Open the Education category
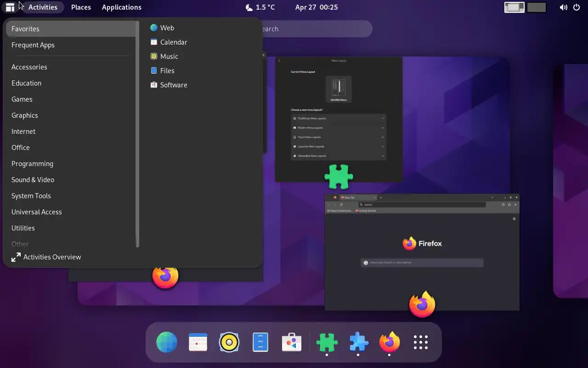Viewport: 588px width, 368px height. (x=71, y=83)
